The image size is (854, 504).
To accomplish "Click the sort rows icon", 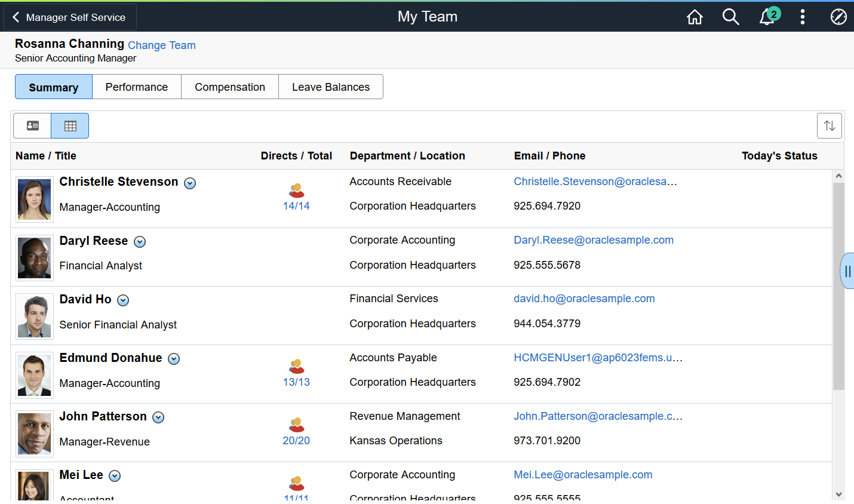I will [x=830, y=125].
